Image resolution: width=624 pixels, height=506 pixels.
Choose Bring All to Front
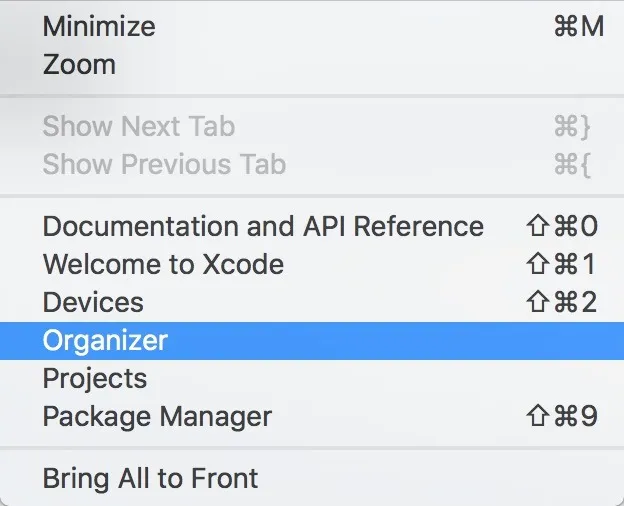(x=150, y=479)
